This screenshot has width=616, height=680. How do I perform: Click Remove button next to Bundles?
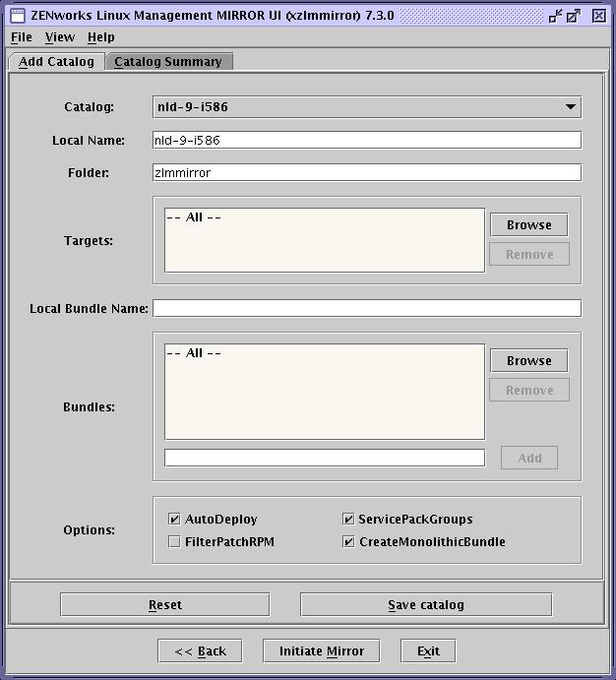[529, 390]
